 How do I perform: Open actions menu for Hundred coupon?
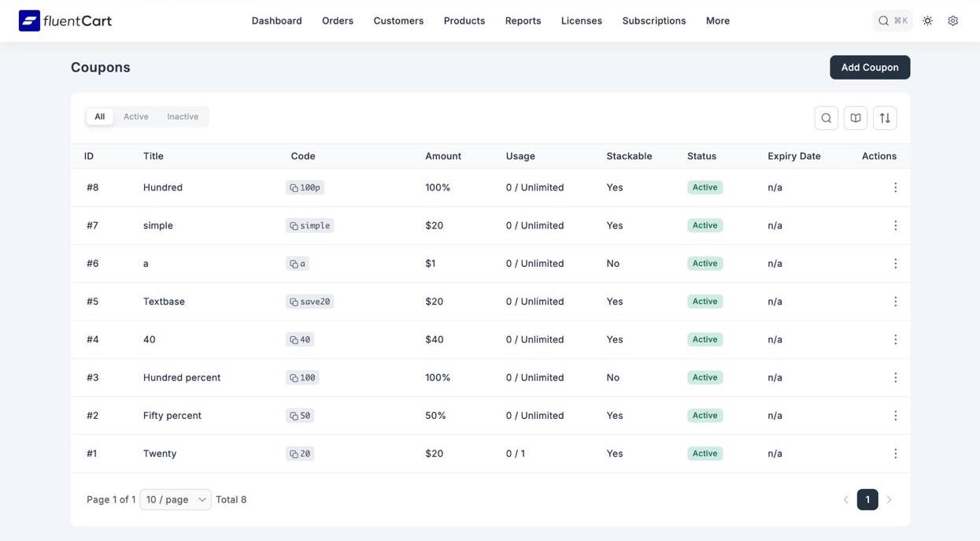pyautogui.click(x=895, y=187)
